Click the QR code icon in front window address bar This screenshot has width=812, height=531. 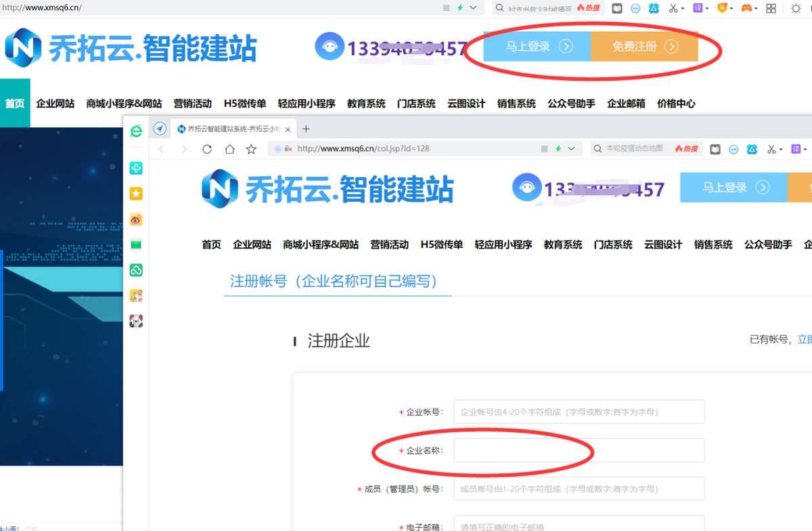tap(545, 149)
